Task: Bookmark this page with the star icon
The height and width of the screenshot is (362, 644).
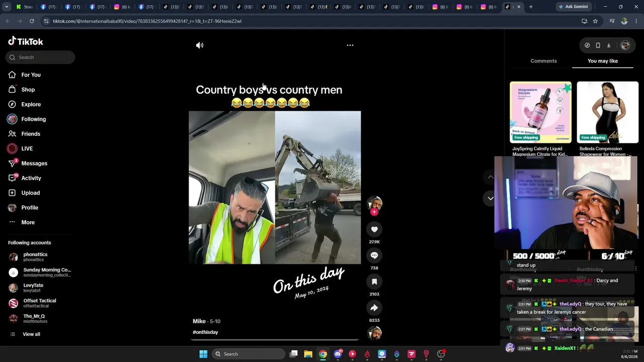Action: click(595, 21)
